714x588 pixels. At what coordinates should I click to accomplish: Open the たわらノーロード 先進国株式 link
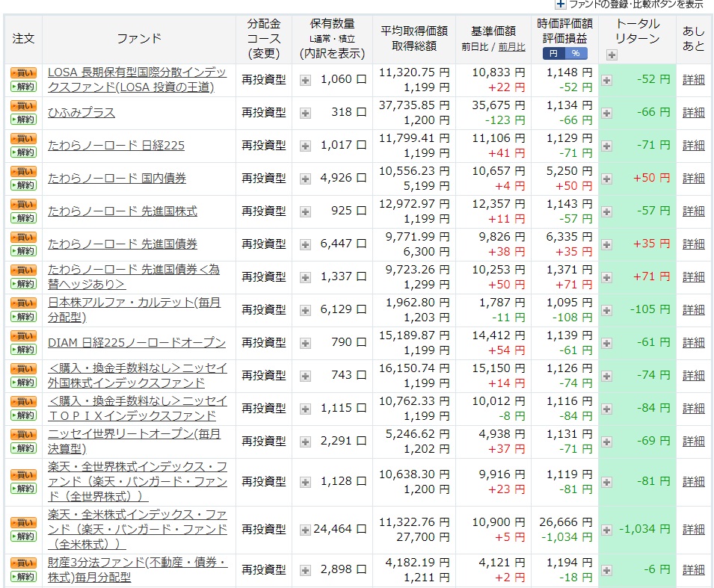[123, 211]
